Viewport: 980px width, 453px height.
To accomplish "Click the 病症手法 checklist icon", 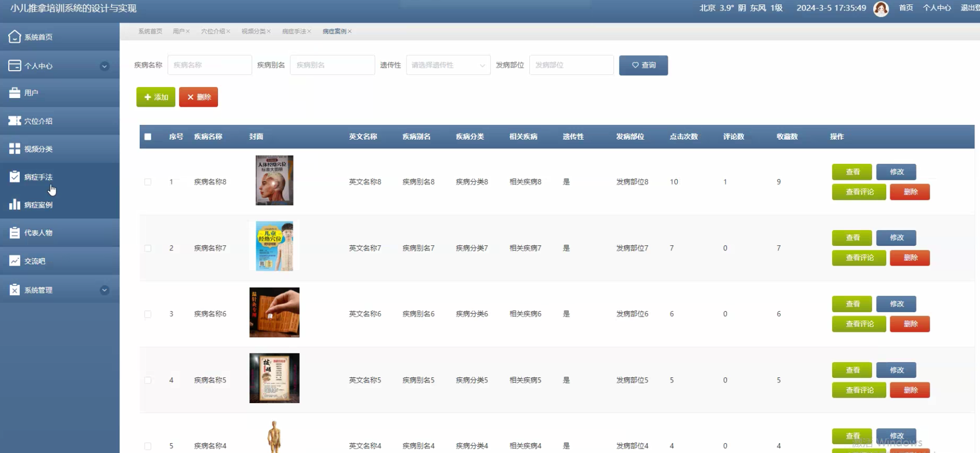I will (x=15, y=176).
